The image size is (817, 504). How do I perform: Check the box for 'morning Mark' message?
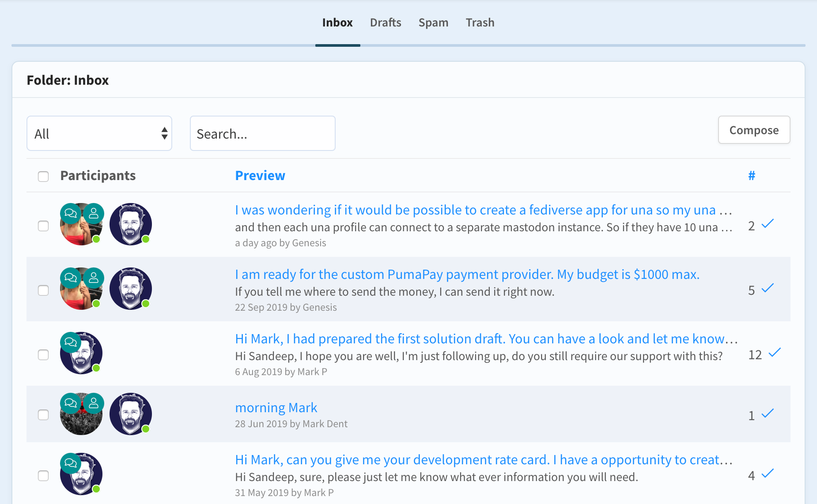pos(43,415)
